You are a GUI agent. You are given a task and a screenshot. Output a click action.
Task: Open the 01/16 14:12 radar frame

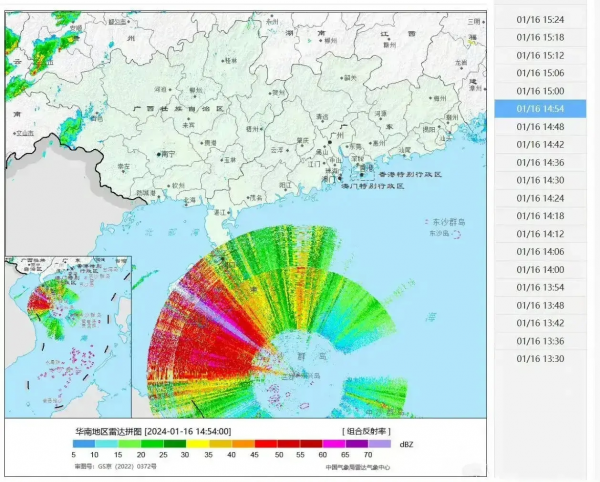540,234
